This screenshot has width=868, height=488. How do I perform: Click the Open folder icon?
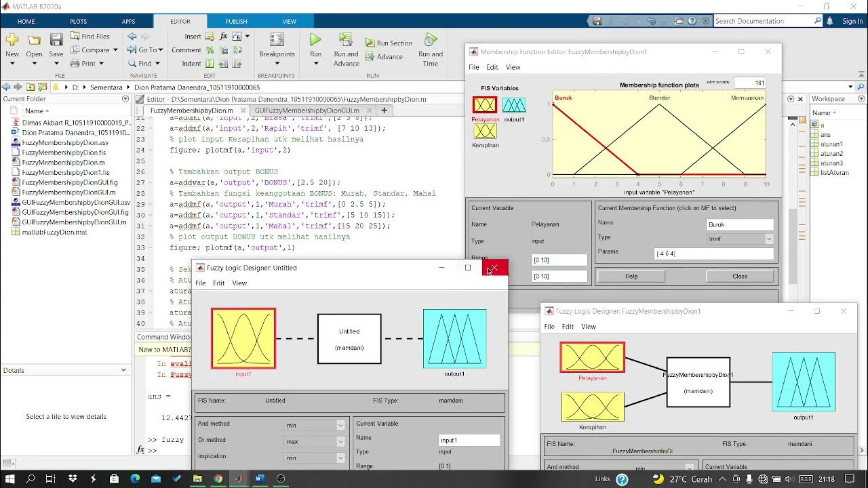tap(34, 40)
